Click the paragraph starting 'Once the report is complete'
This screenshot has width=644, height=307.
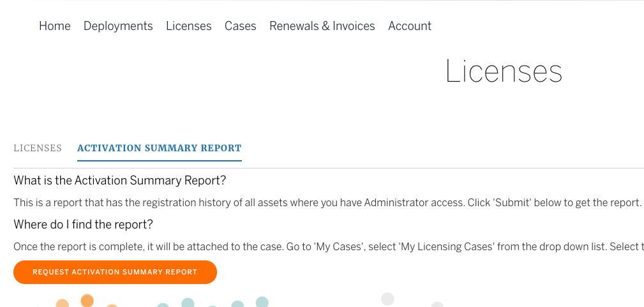tap(329, 247)
